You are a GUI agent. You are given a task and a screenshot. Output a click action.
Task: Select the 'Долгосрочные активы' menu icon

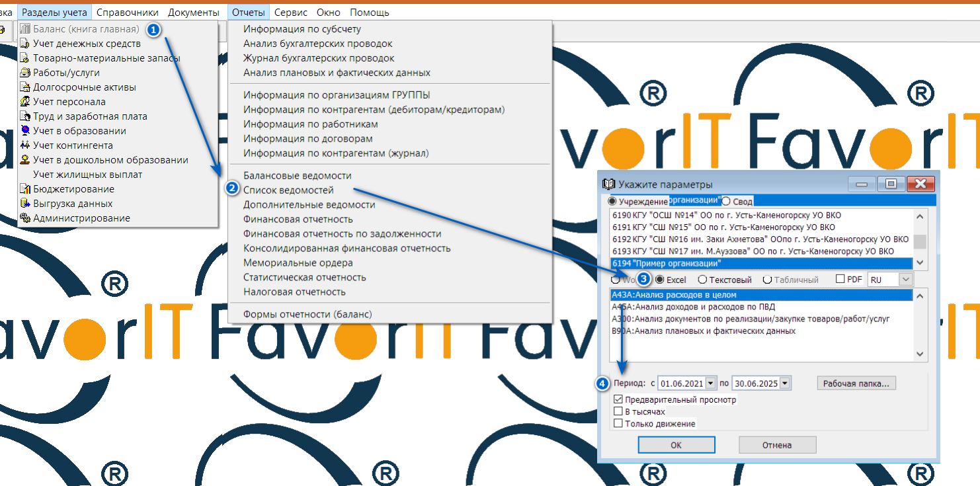click(x=25, y=87)
